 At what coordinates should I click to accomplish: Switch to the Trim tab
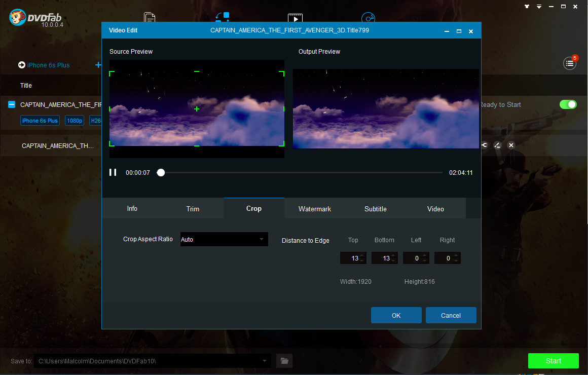(x=193, y=208)
